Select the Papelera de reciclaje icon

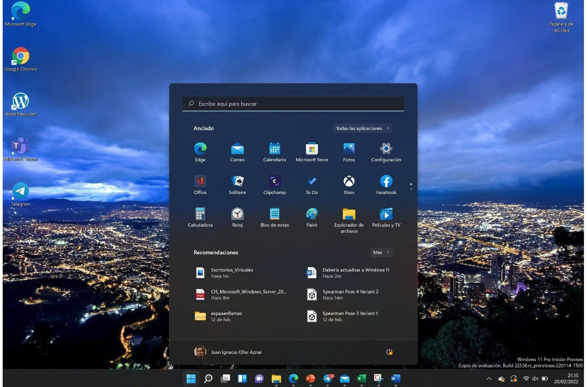coord(561,17)
